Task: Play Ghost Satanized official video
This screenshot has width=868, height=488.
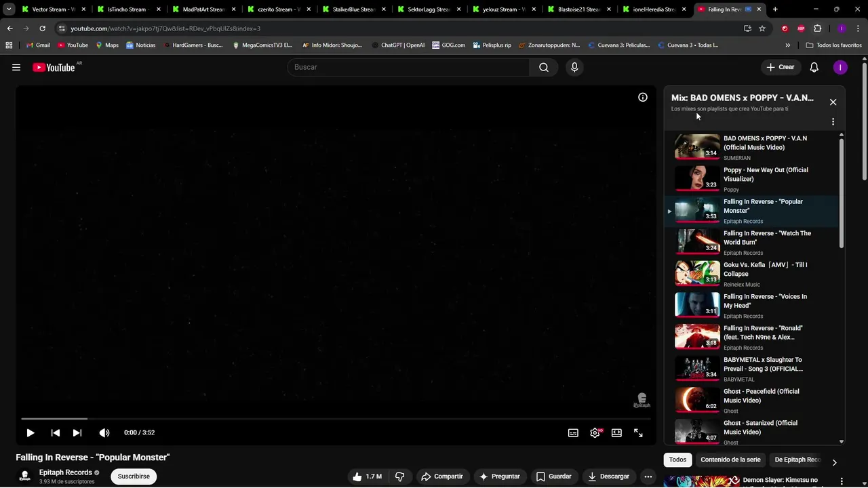Action: [x=751, y=432]
